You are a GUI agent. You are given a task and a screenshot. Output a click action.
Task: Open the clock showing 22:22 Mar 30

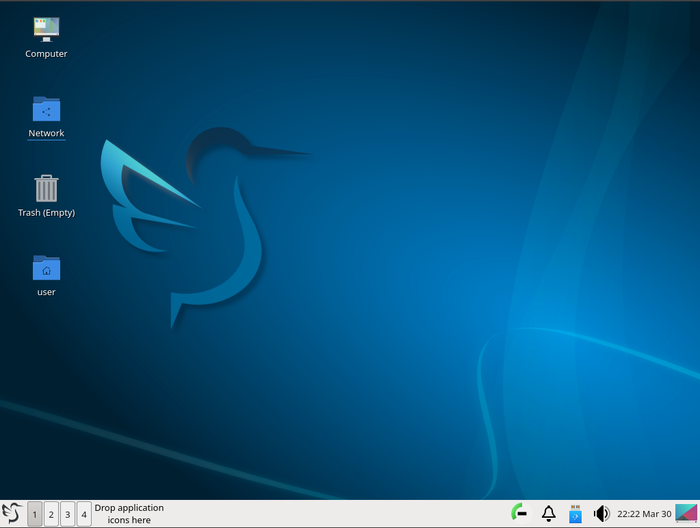(644, 514)
